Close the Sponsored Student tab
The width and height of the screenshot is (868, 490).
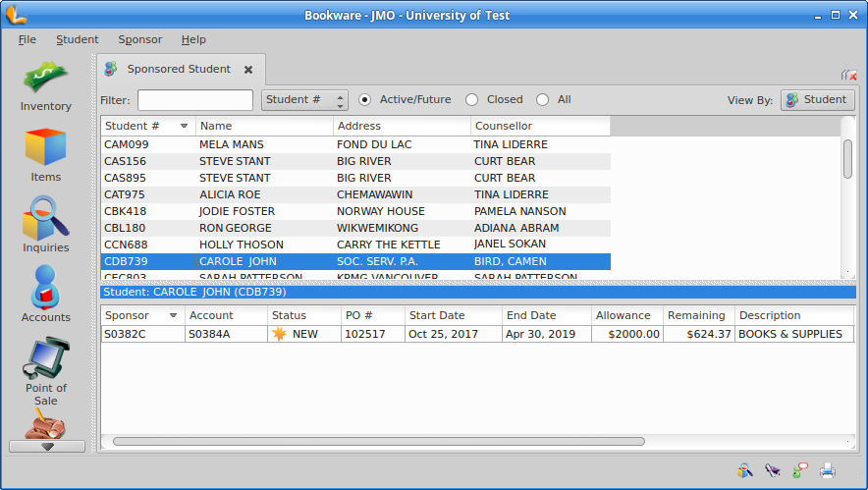tap(248, 70)
